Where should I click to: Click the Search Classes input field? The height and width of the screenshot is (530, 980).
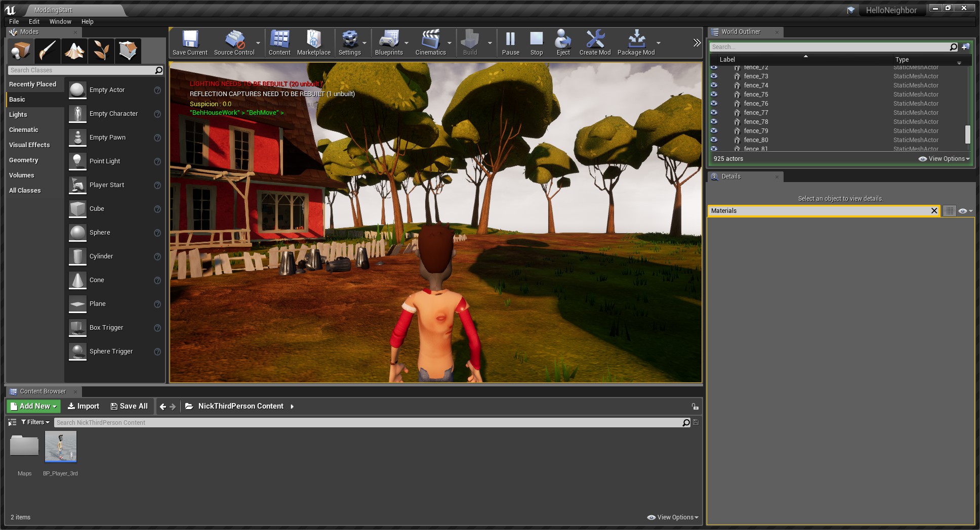(x=81, y=70)
